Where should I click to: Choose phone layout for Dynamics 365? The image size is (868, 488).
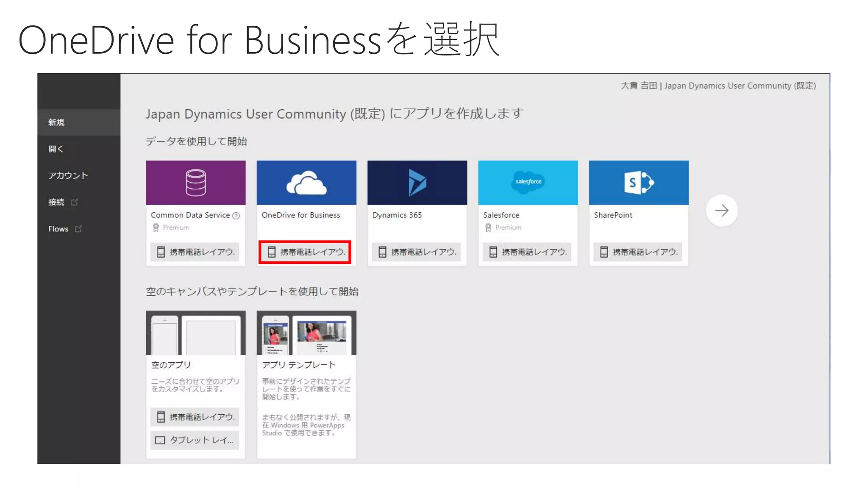(x=416, y=252)
